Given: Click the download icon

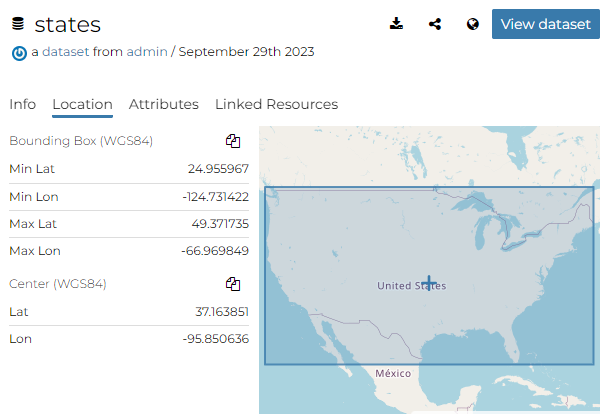Looking at the screenshot, I should point(397,24).
